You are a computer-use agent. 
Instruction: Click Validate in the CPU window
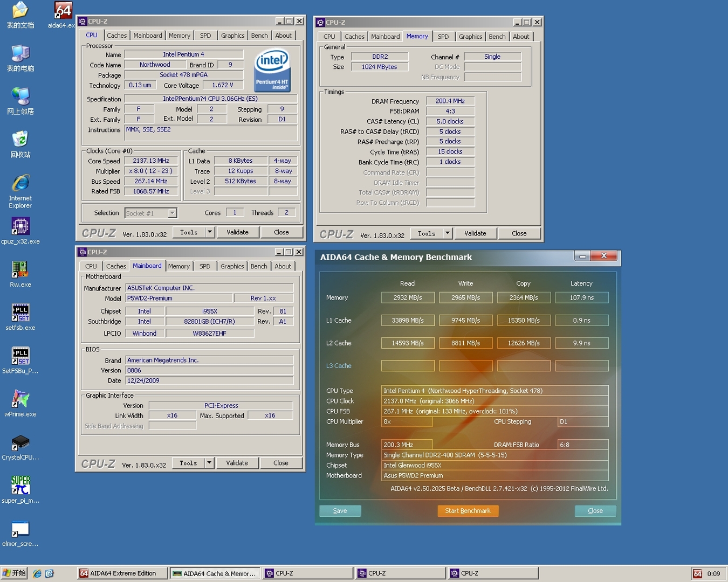(x=238, y=232)
